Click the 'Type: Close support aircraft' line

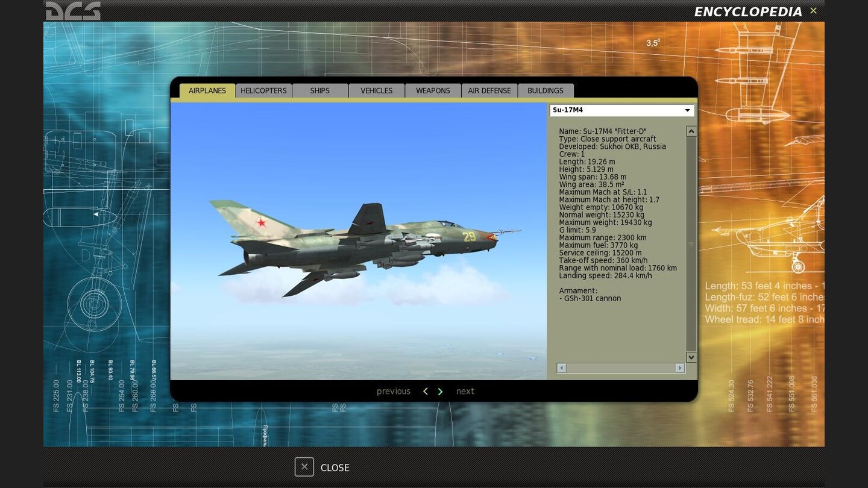[608, 139]
